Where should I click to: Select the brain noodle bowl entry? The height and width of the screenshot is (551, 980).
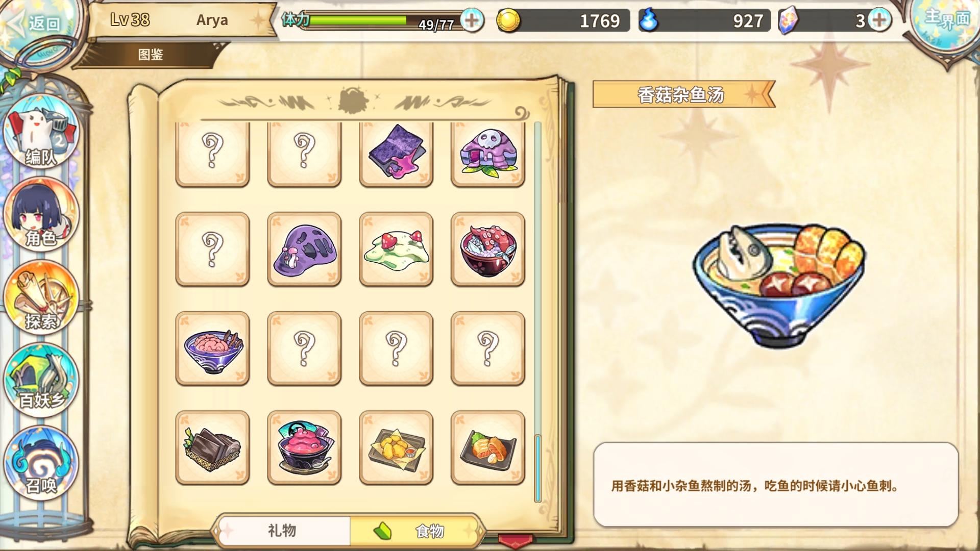[212, 348]
